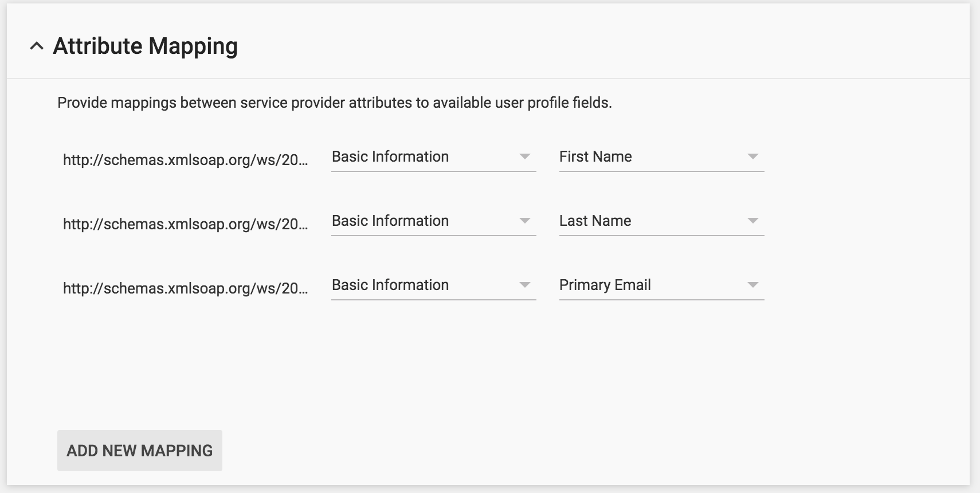Click Basic Information arrow in Last Name row
980x493 pixels.
click(524, 221)
